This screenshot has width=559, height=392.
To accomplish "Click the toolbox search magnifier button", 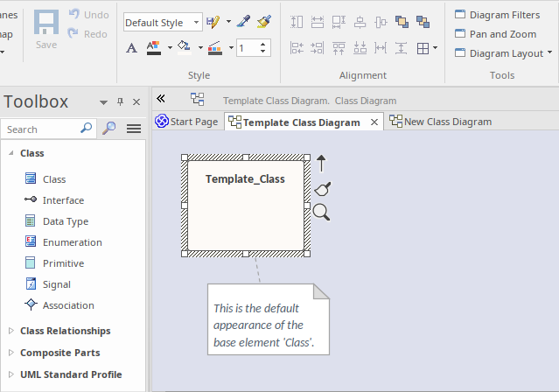I will coord(109,129).
